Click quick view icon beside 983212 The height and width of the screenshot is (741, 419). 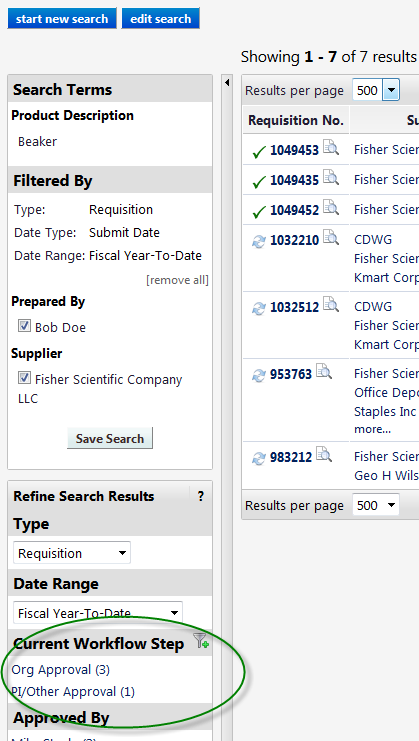coord(324,455)
